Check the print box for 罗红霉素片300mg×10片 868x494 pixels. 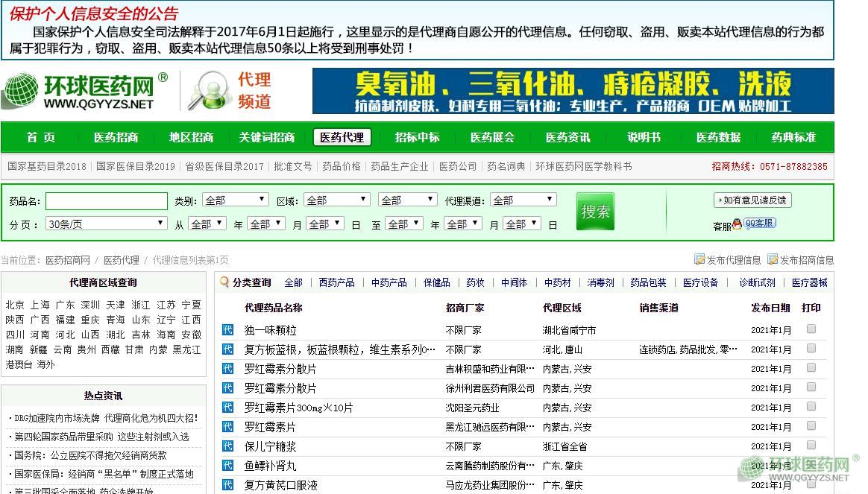(811, 407)
